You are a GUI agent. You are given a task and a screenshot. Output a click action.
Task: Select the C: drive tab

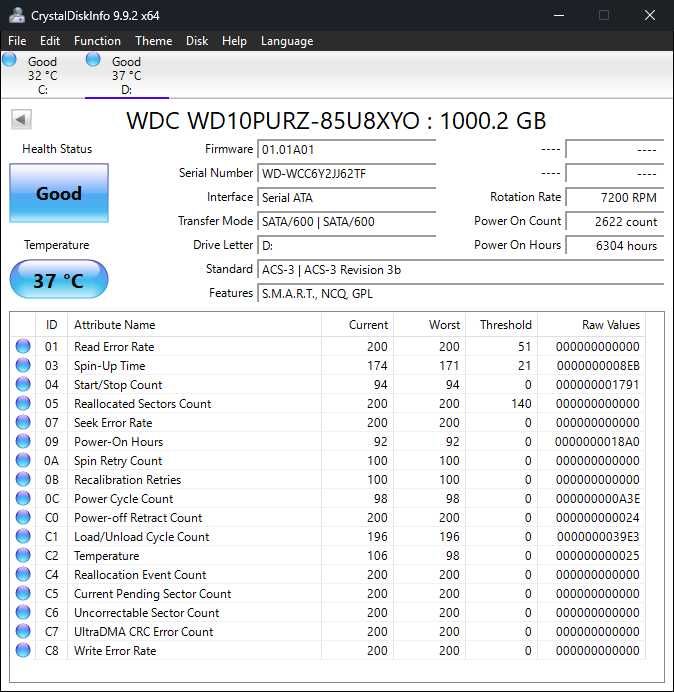[x=42, y=75]
